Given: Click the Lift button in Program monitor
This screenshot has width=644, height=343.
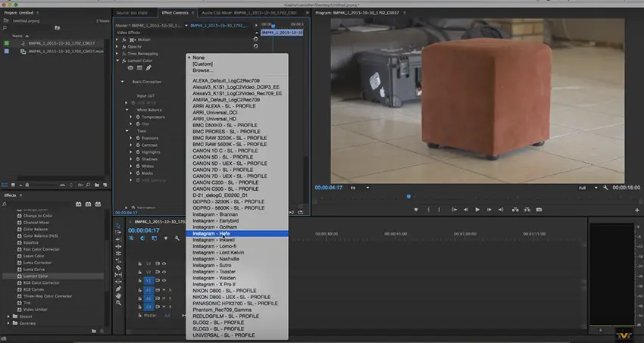Looking at the screenshot, I should [515, 210].
